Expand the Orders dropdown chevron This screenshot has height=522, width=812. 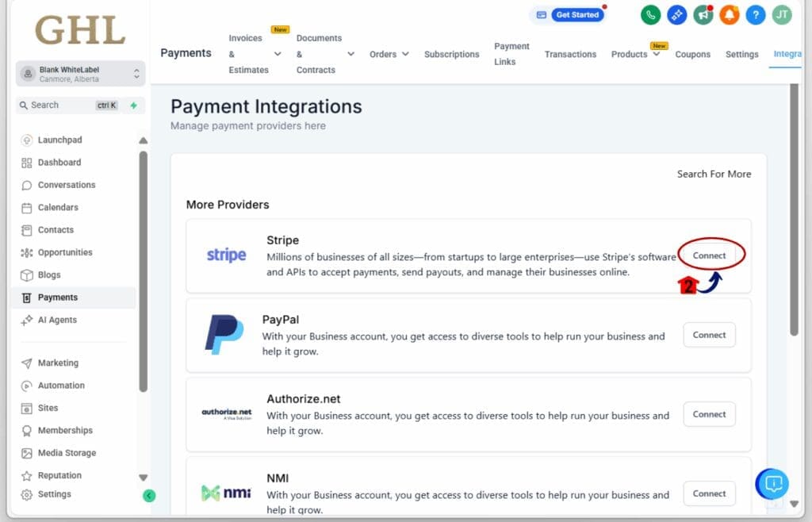point(405,54)
